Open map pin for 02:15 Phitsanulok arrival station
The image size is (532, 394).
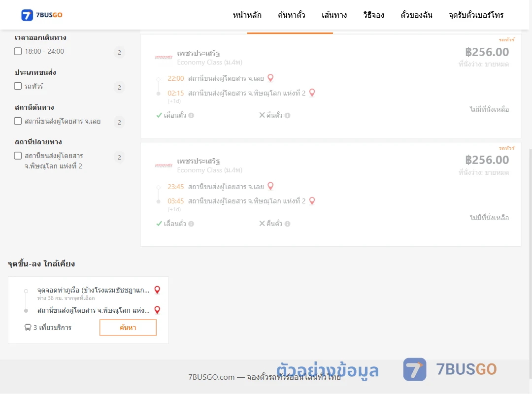tap(312, 93)
